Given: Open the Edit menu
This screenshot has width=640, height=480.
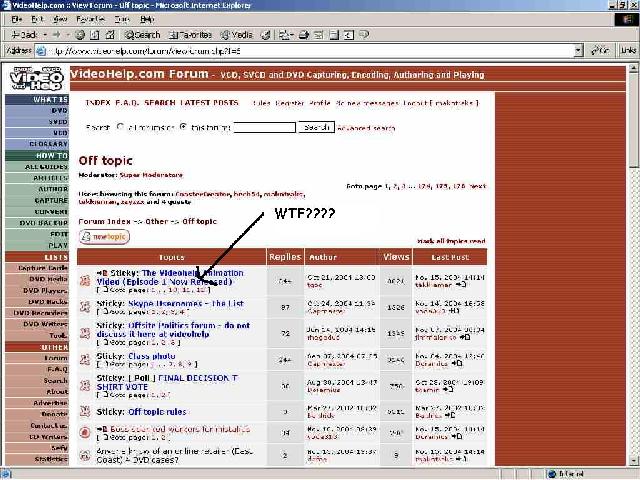Looking at the screenshot, I should point(37,19).
